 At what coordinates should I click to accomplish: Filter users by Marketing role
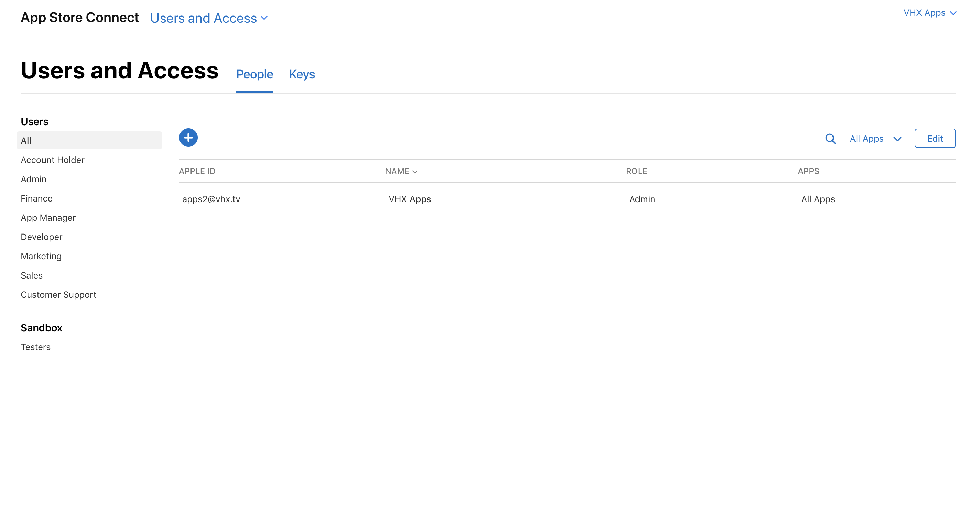click(41, 257)
